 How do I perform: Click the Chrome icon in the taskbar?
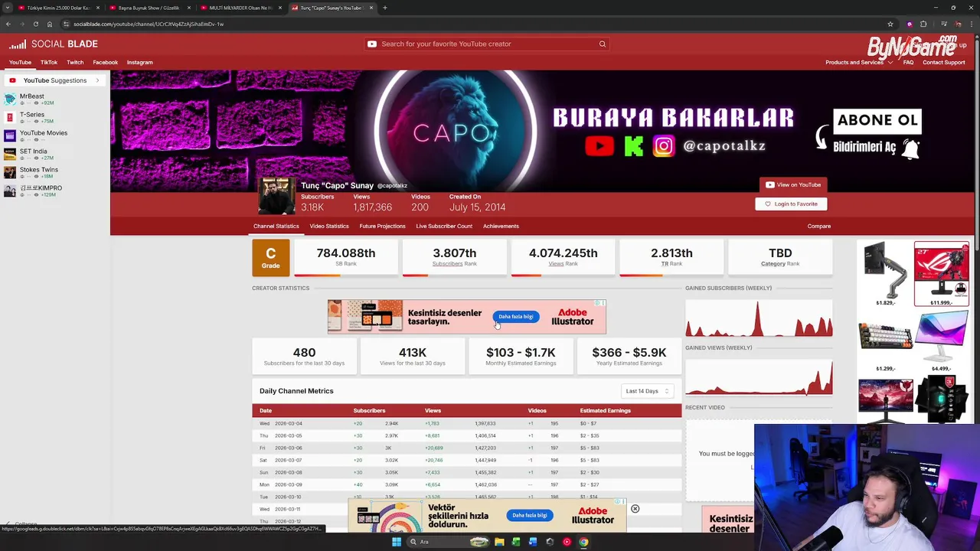tap(583, 542)
